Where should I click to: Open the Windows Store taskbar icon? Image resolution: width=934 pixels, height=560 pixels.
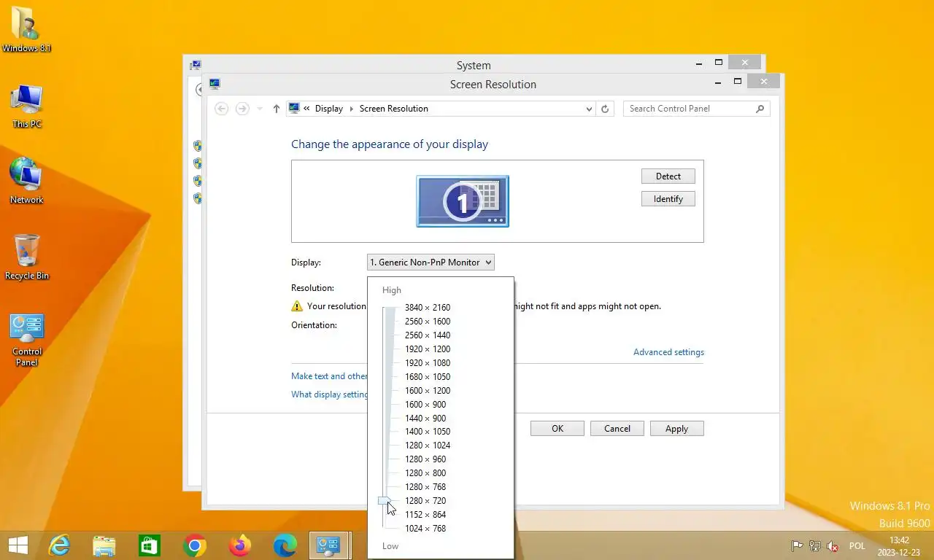click(150, 545)
